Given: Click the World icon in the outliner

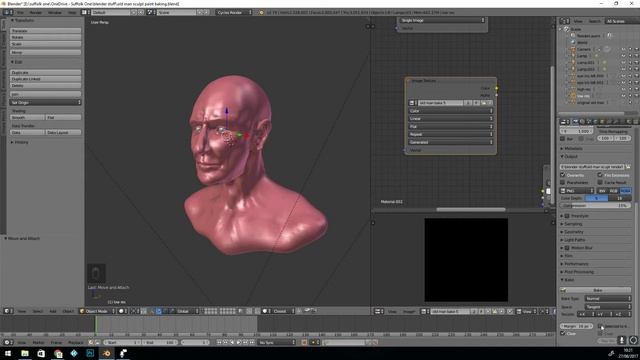Looking at the screenshot, I should [573, 42].
